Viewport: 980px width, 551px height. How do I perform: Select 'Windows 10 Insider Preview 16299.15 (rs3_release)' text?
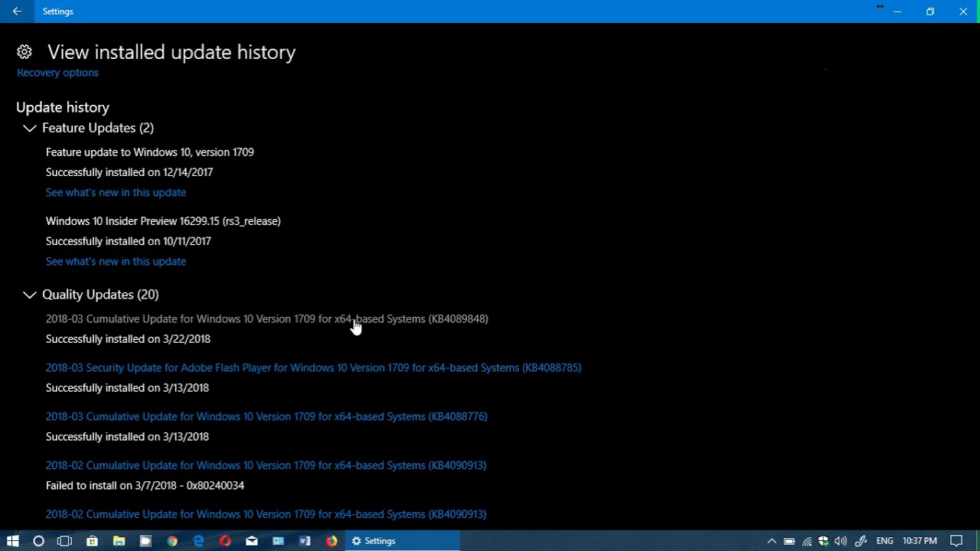click(163, 221)
